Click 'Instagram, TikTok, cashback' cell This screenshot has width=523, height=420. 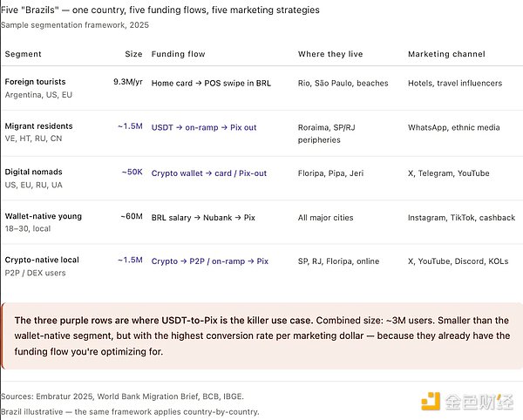point(461,218)
